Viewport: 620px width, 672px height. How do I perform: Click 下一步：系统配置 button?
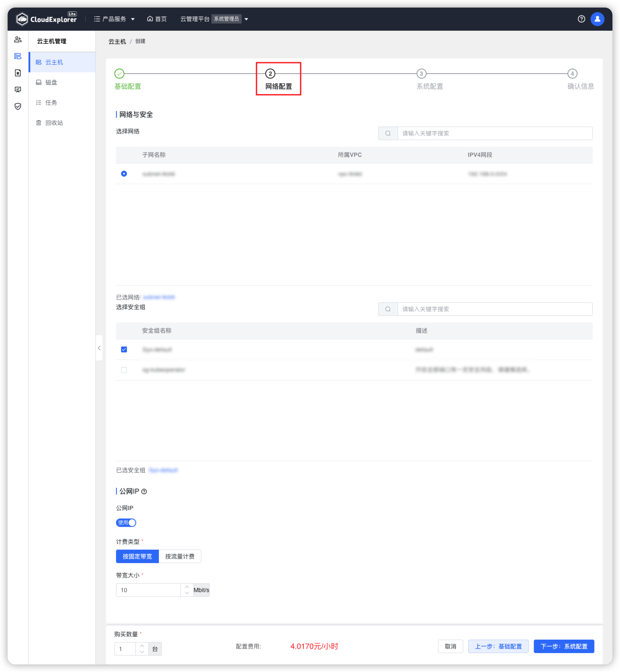click(564, 646)
